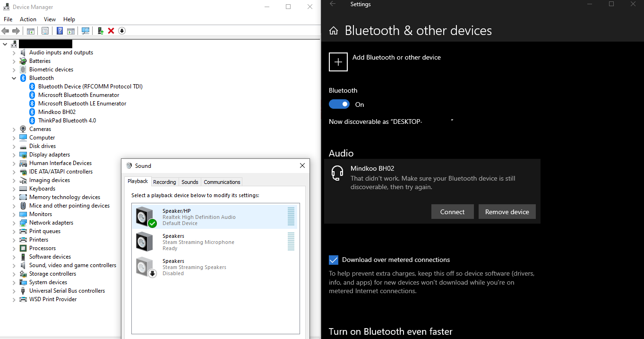Image resolution: width=644 pixels, height=339 pixels.
Task: Collapse the Bluetooth tree category
Action: [x=14, y=78]
